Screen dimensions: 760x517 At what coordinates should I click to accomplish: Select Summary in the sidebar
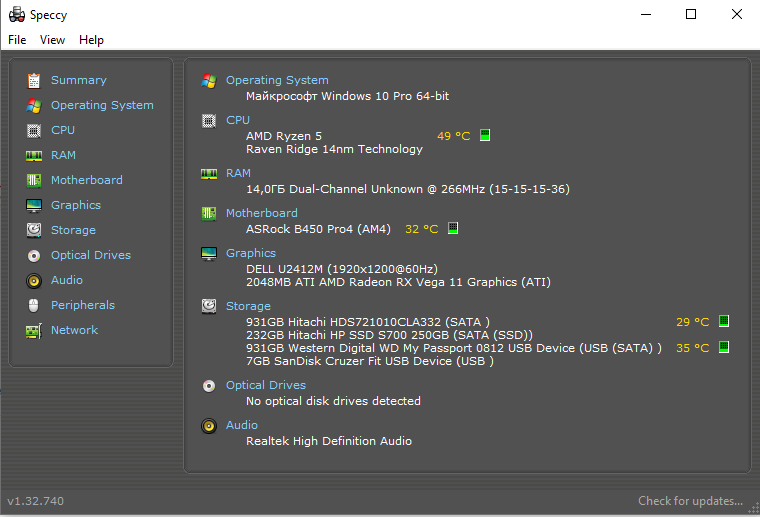point(79,80)
